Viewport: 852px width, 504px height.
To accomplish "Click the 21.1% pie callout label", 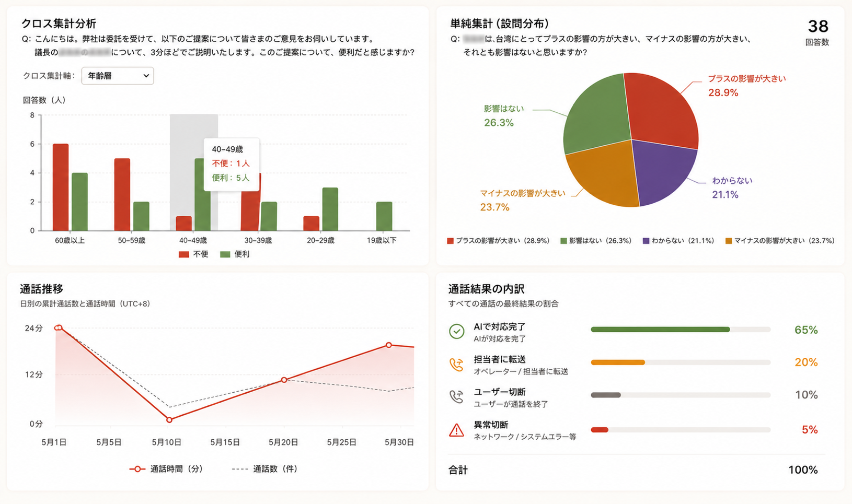I will 725,195.
